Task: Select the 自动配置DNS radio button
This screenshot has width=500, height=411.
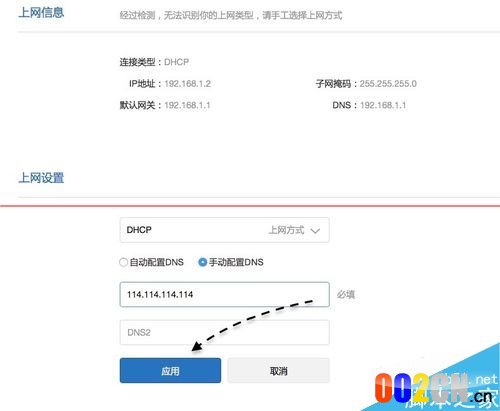Action: (x=123, y=262)
